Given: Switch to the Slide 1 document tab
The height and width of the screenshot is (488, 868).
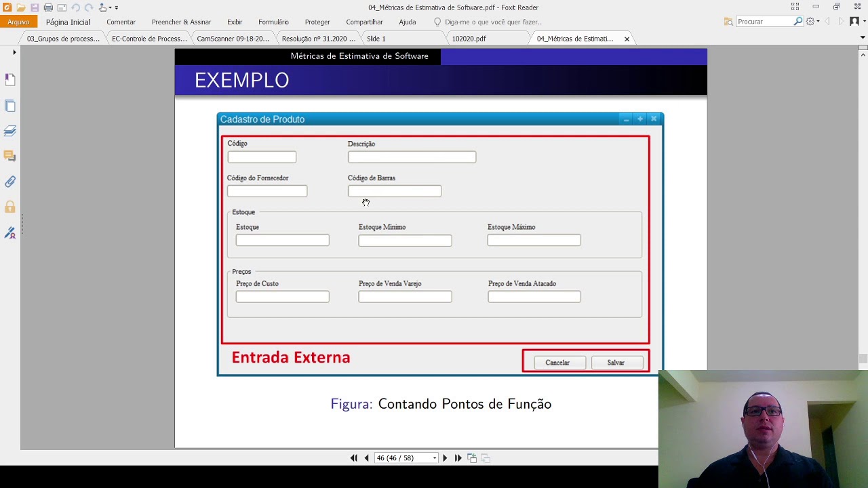Looking at the screenshot, I should [x=376, y=39].
